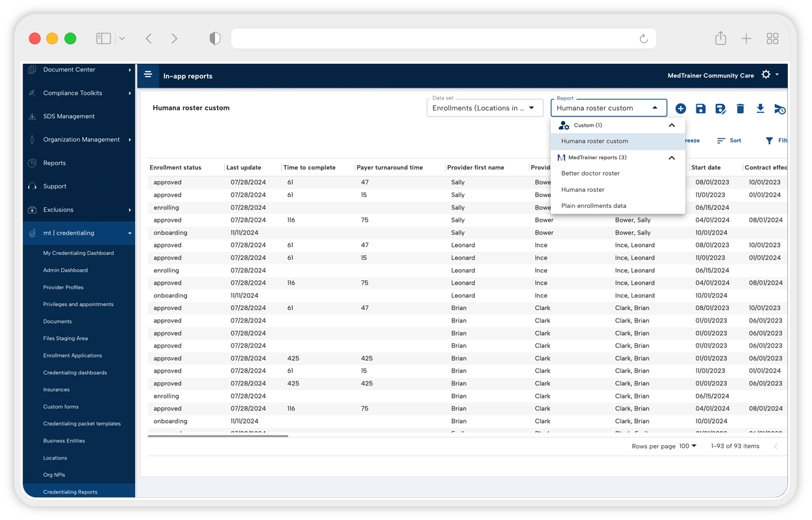
Task: Delete the report with the trash icon
Action: click(740, 109)
